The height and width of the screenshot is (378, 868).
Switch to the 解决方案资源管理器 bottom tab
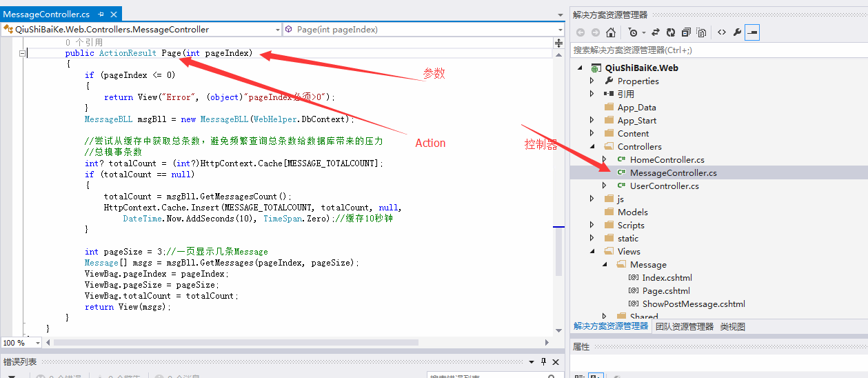point(611,326)
